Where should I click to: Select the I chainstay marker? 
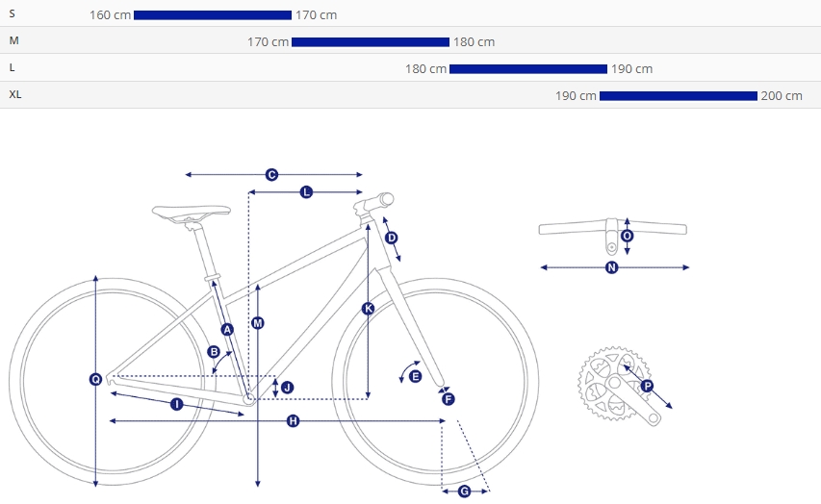pos(177,404)
